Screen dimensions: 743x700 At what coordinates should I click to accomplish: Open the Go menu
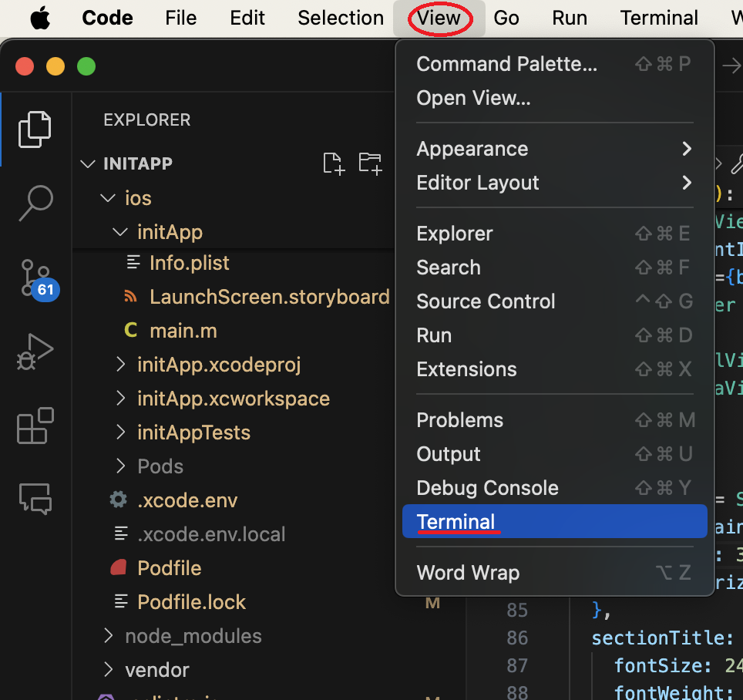pos(506,18)
